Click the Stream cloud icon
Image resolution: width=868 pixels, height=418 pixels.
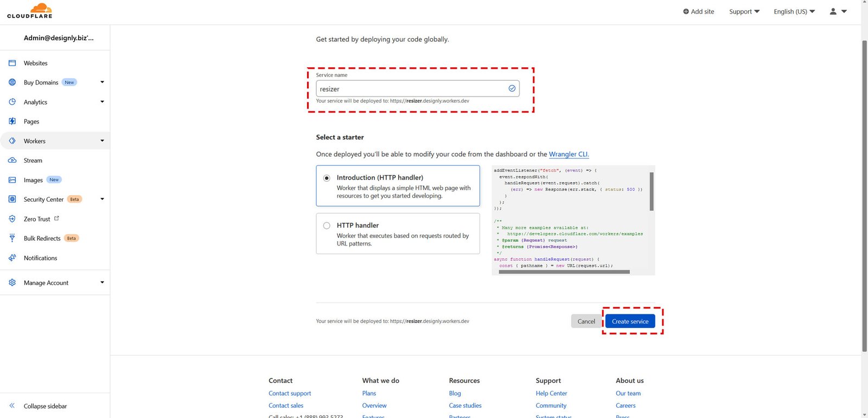pyautogui.click(x=12, y=160)
